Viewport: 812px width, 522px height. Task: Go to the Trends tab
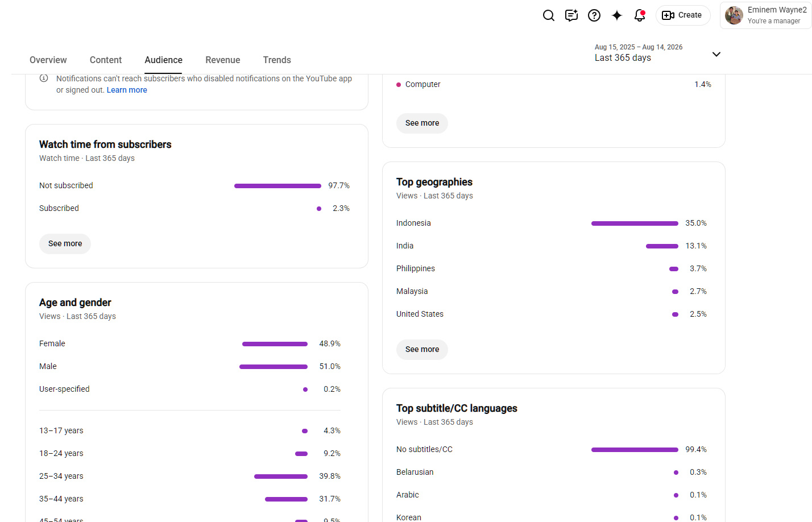[x=277, y=60]
